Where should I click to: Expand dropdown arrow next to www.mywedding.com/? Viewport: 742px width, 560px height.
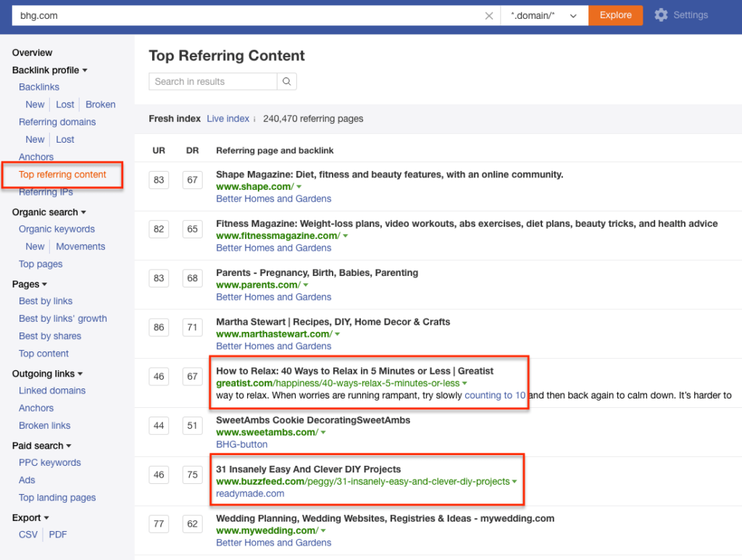click(323, 531)
